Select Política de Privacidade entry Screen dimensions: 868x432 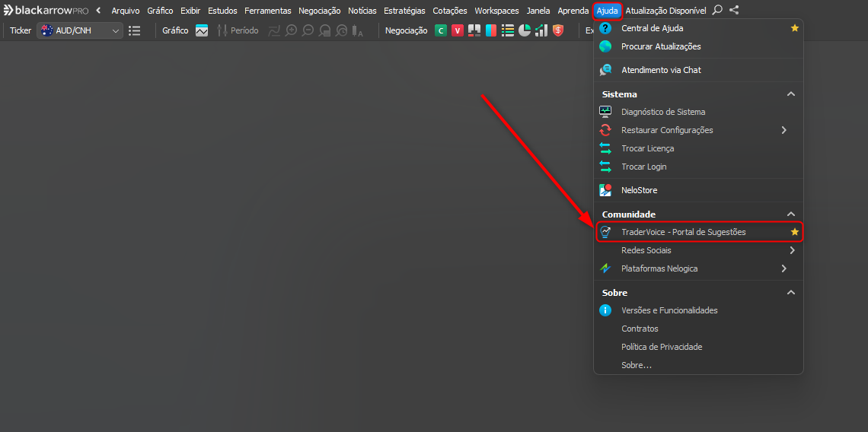point(662,347)
